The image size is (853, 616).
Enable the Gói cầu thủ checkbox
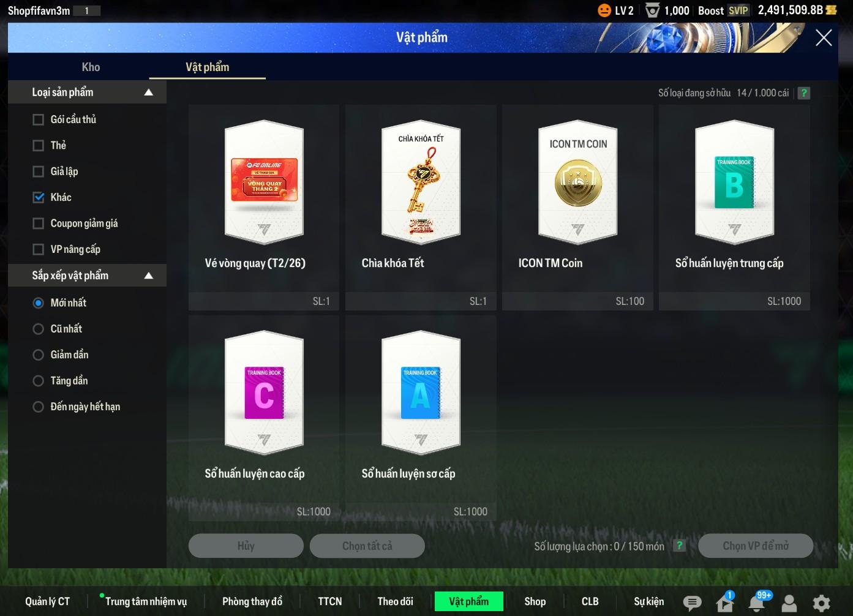[39, 119]
